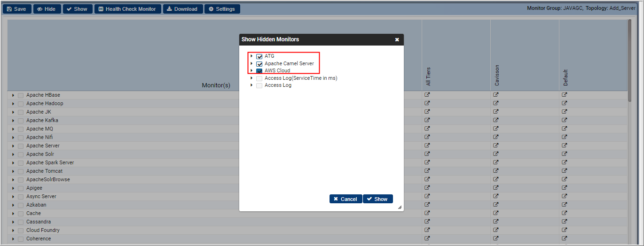The height and width of the screenshot is (246, 644).
Task: Open link icon for Apache Tomcat under All Tiers
Action: pos(427,171)
